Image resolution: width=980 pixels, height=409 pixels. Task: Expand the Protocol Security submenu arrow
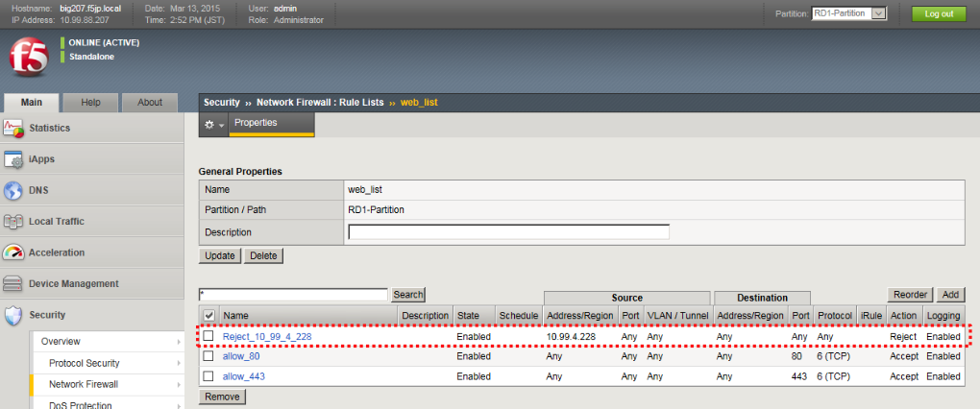click(179, 364)
